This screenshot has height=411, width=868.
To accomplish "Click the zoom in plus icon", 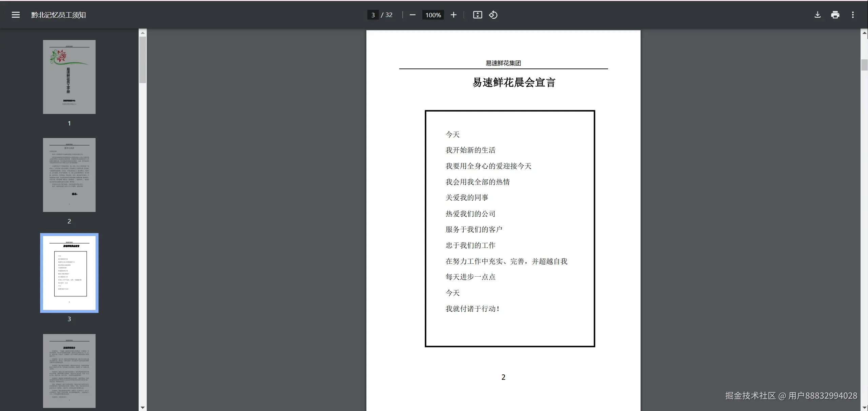I will click(453, 15).
